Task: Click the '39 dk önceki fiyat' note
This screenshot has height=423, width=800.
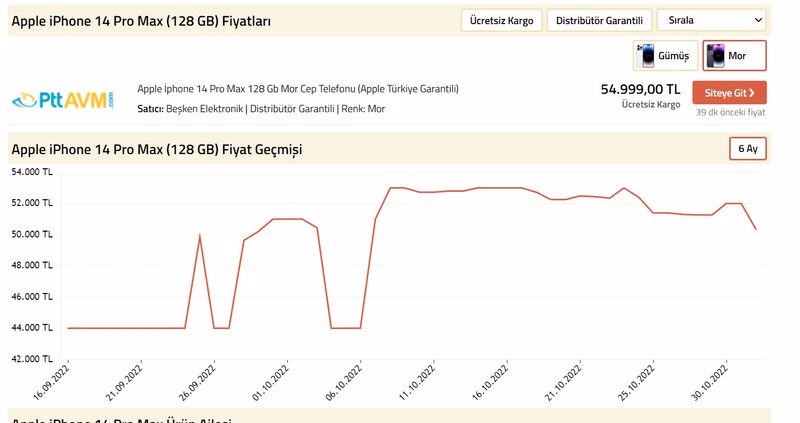Action: pos(730,112)
